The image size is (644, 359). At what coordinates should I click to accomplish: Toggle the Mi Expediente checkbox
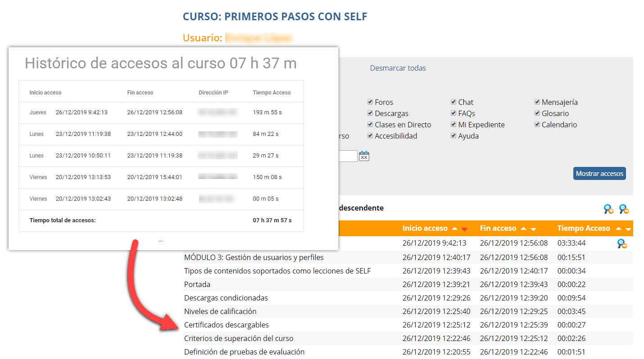[454, 125]
